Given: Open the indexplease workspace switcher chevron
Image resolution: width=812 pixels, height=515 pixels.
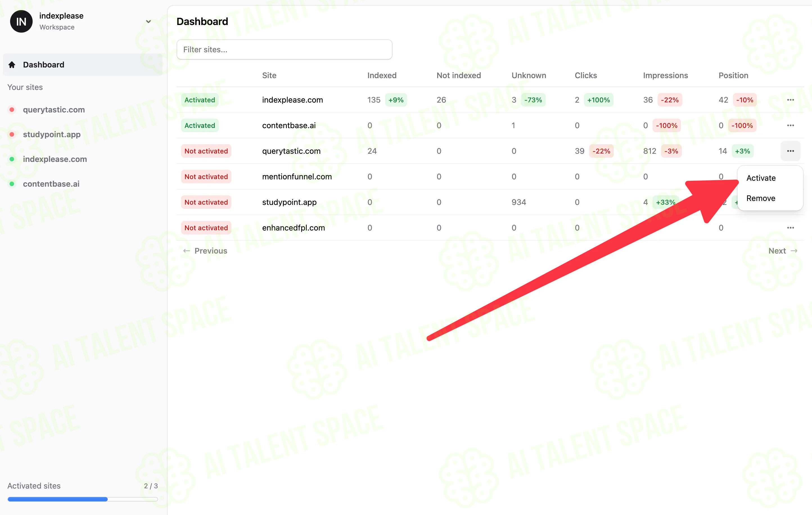Looking at the screenshot, I should pos(148,22).
